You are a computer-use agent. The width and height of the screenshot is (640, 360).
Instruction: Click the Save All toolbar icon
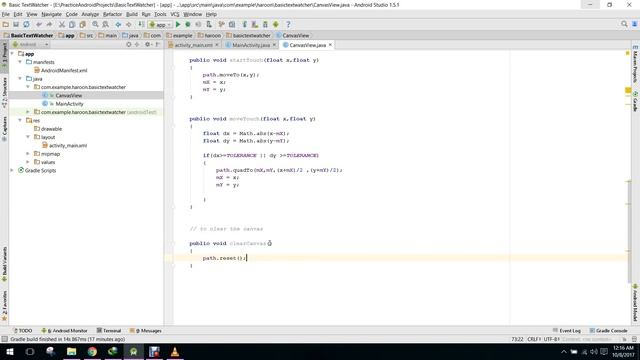(16, 24)
